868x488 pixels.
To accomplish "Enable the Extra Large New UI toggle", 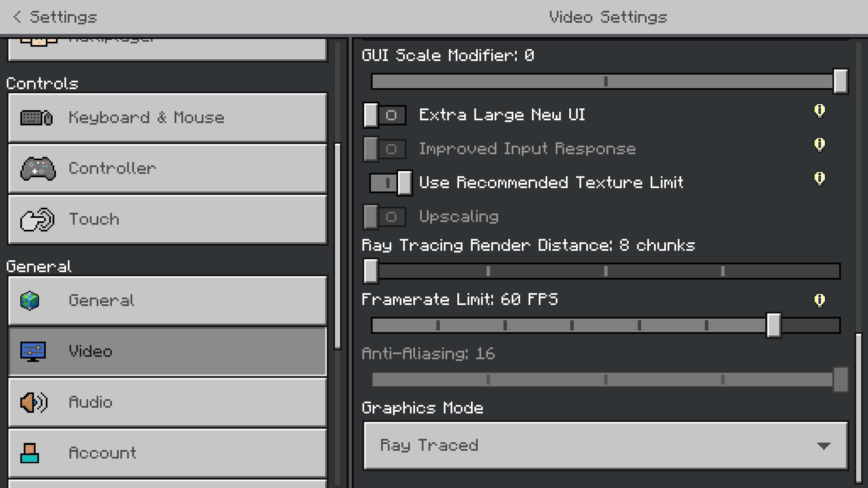I will pos(384,115).
